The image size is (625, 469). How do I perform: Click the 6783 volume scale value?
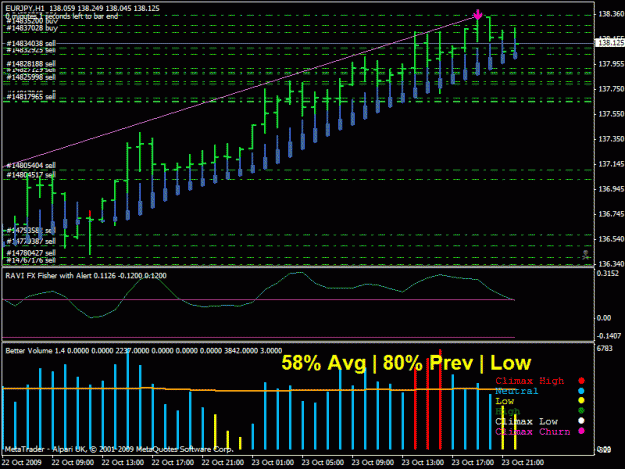pos(604,349)
